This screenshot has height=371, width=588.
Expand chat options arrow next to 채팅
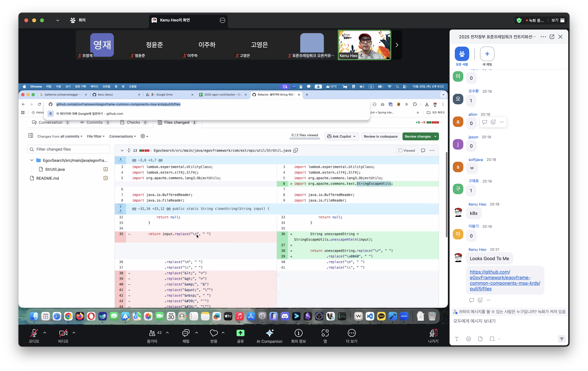[197, 332]
